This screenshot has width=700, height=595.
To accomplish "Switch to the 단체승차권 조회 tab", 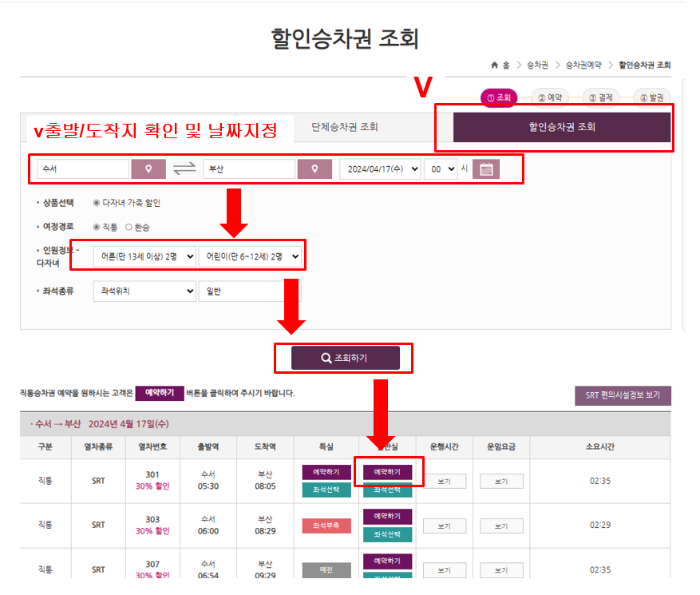I will pos(343,126).
